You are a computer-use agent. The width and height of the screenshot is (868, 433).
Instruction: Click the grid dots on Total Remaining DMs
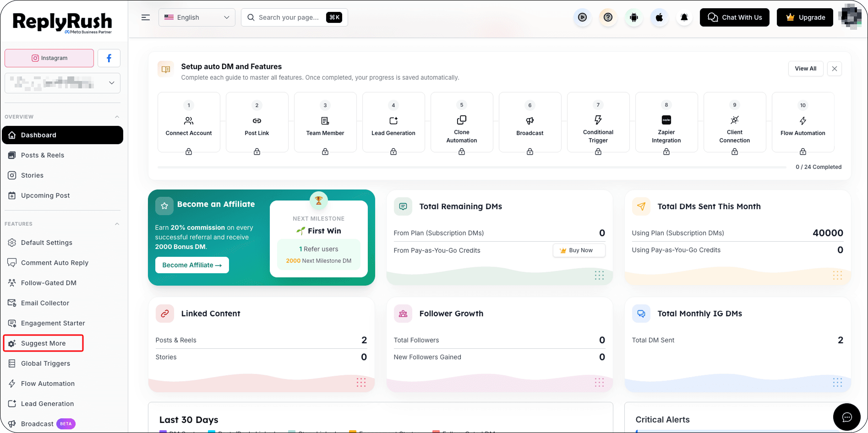pos(599,275)
